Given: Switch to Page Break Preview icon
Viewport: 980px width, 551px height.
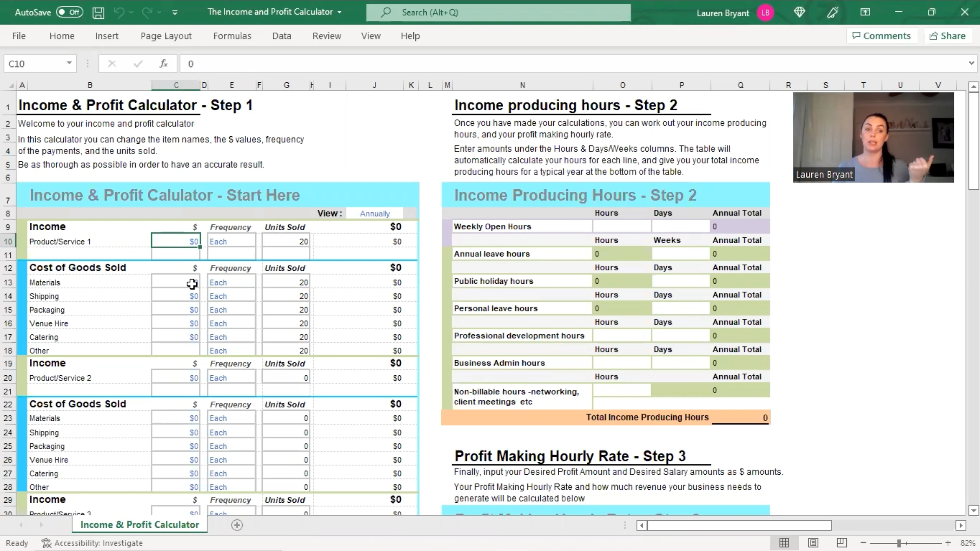Looking at the screenshot, I should [x=842, y=542].
